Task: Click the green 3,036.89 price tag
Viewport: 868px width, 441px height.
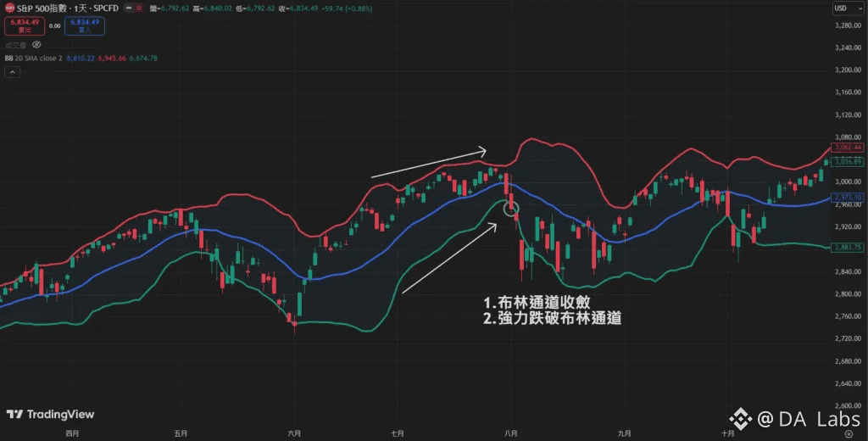Action: [848, 162]
